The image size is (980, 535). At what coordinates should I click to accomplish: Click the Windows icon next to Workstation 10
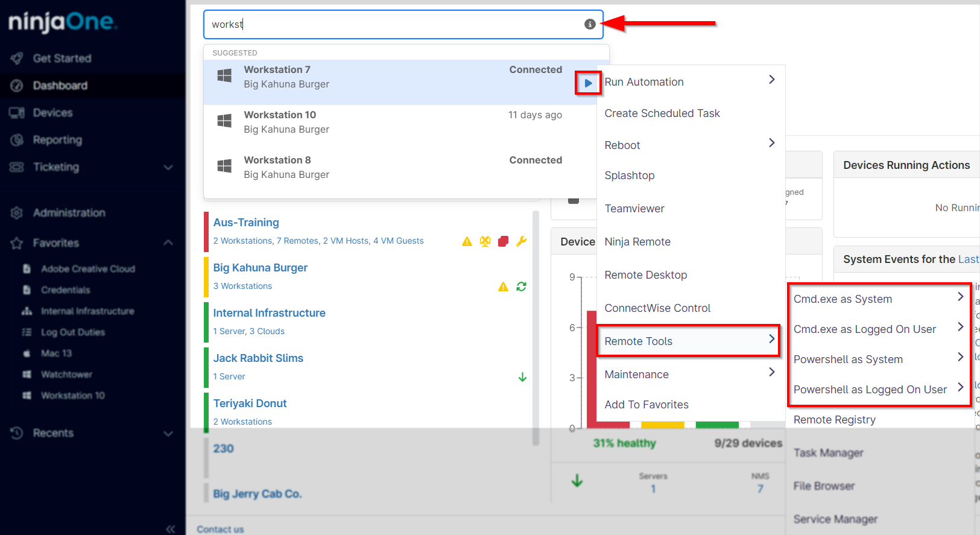224,121
